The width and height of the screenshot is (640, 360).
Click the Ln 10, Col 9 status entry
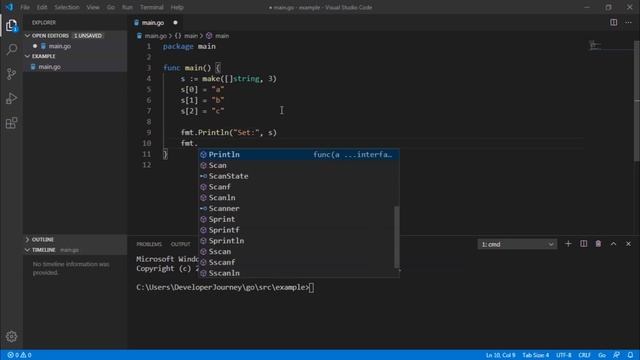[500, 355]
